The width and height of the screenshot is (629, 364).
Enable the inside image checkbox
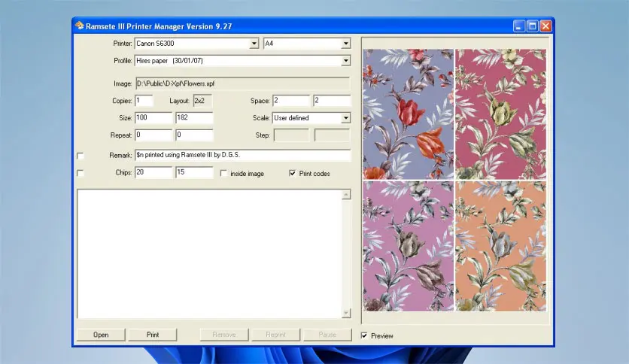224,173
